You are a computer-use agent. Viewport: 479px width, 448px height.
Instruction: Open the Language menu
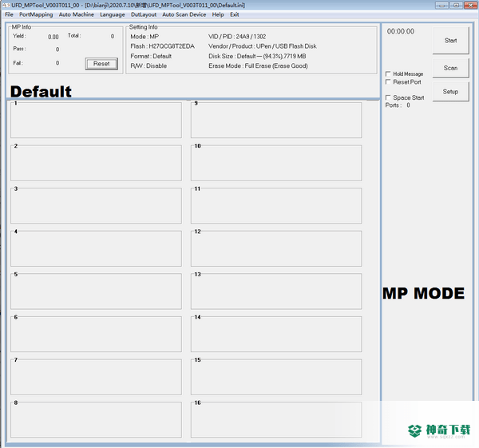click(x=113, y=14)
